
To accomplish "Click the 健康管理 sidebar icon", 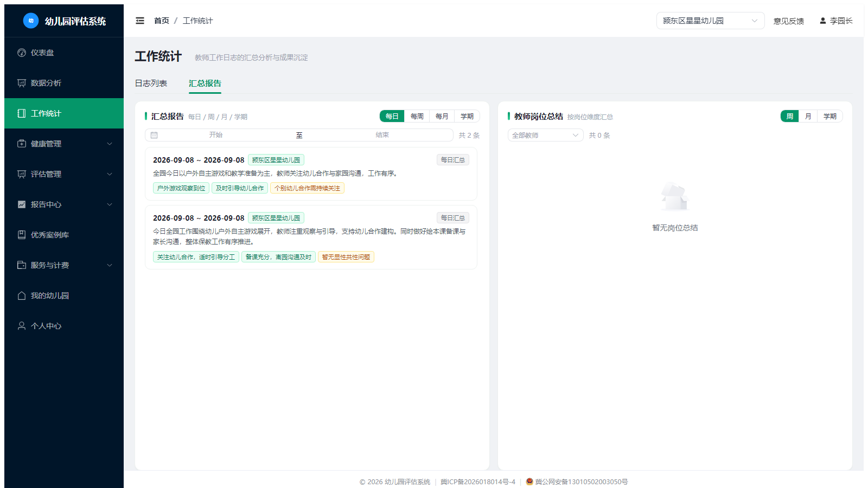I will coord(22,144).
